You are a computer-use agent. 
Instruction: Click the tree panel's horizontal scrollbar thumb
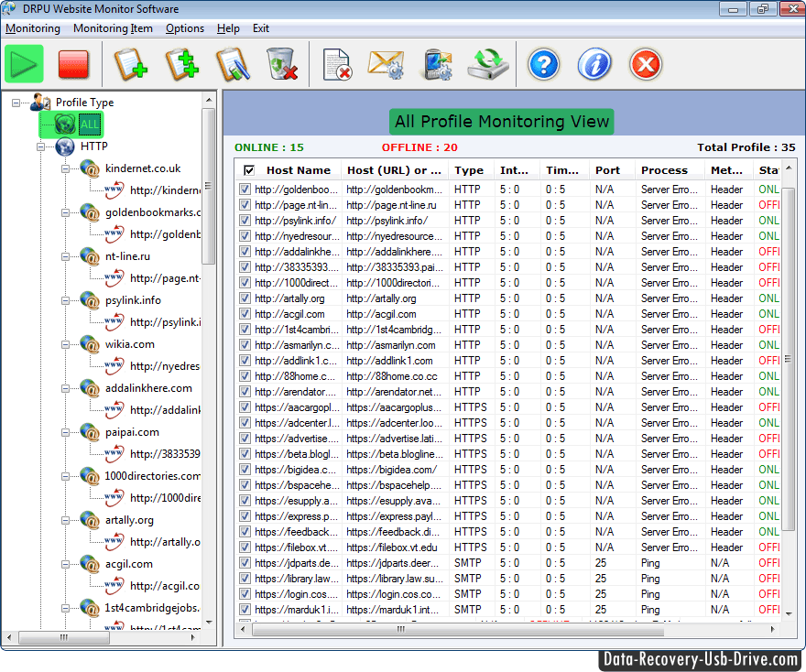coord(64,637)
